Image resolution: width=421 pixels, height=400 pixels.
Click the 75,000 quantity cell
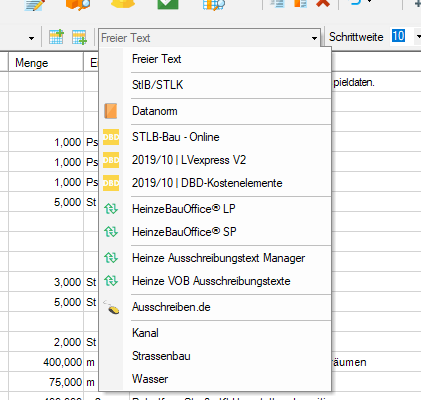[x=46, y=382]
